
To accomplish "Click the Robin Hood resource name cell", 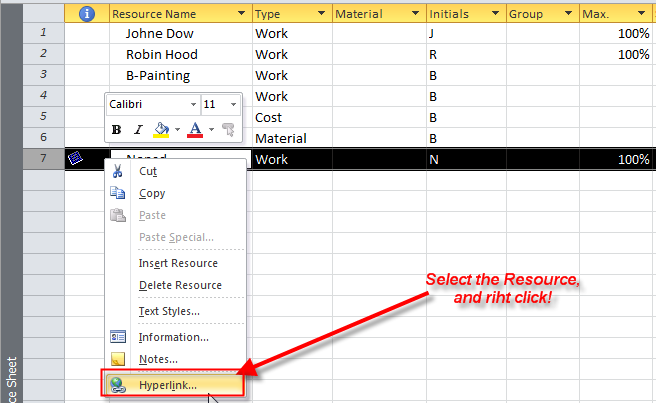I will [x=162, y=54].
